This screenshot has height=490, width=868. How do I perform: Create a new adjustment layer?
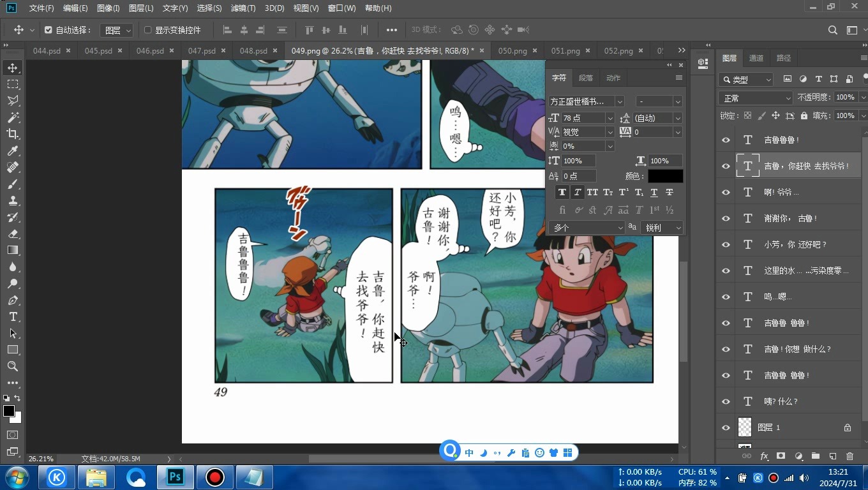pyautogui.click(x=798, y=456)
